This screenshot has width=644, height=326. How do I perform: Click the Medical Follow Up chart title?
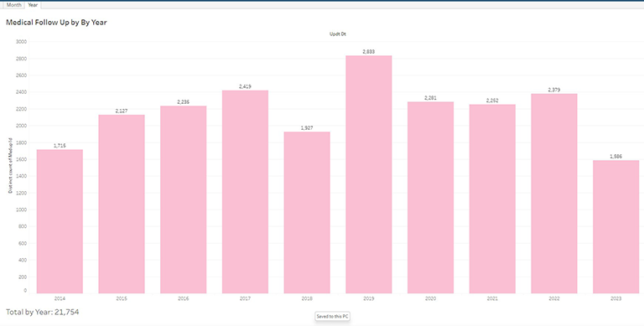coord(56,23)
